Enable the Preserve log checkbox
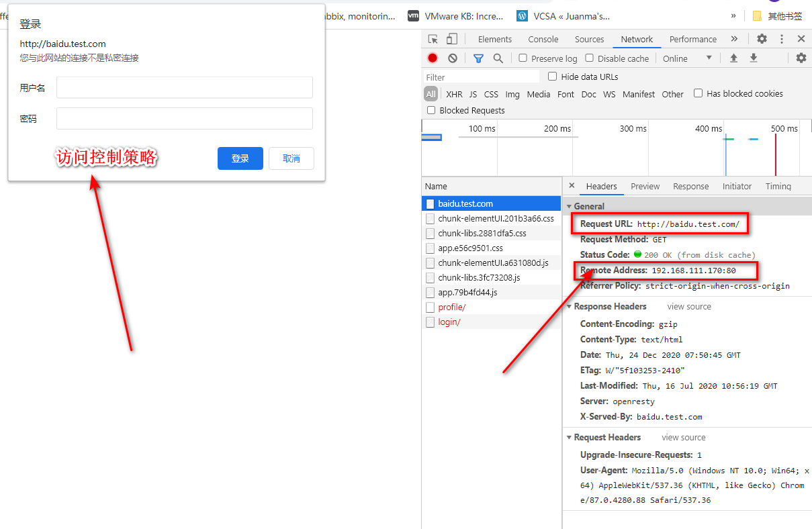 (x=523, y=58)
